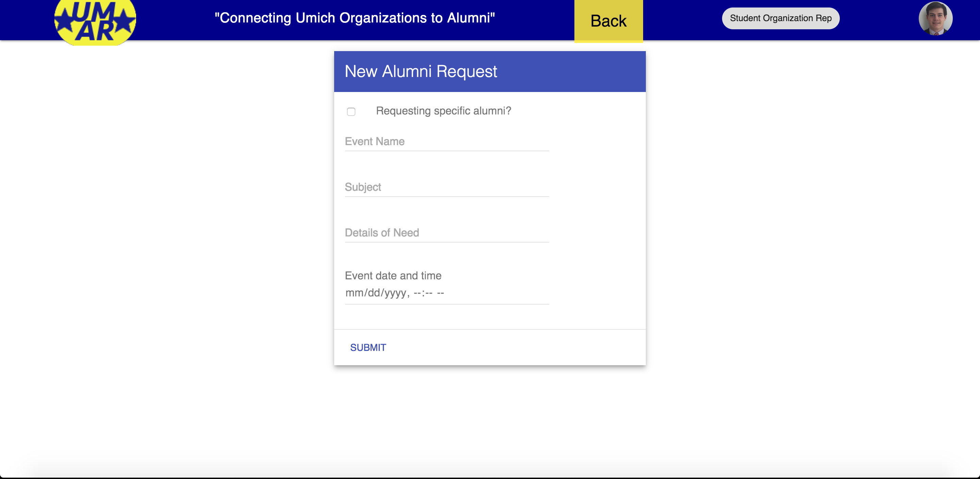This screenshot has height=479, width=980.
Task: Click into the Subject text field
Action: tap(447, 187)
